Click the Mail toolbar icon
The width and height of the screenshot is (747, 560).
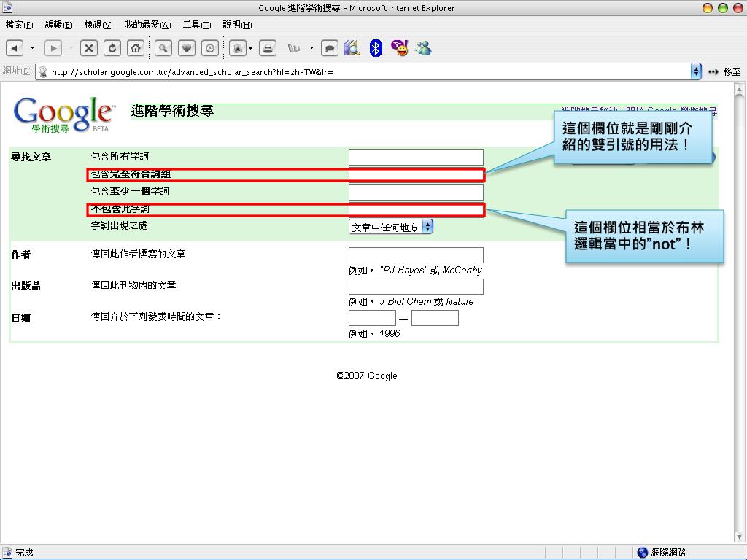point(238,48)
